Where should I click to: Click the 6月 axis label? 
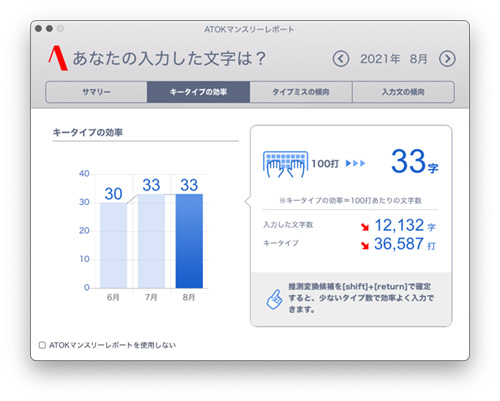coord(113,297)
